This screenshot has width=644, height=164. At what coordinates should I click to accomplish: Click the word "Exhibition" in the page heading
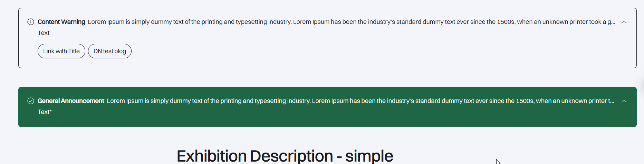211,156
